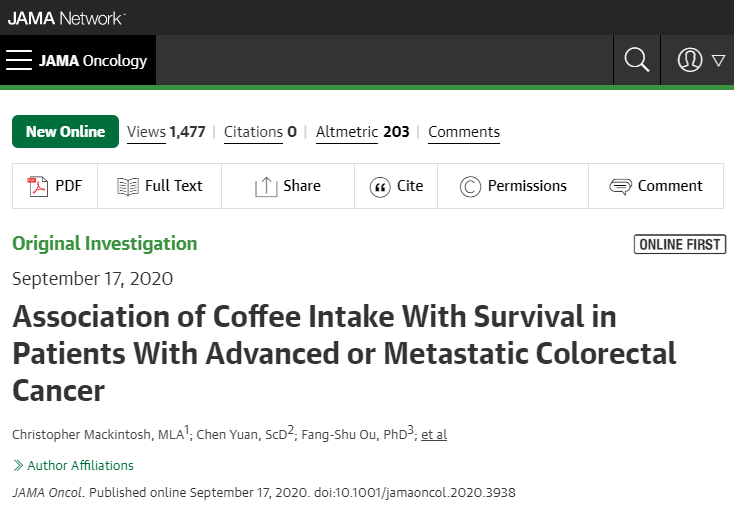View the Altmetric score details
734x511 pixels.
click(362, 132)
